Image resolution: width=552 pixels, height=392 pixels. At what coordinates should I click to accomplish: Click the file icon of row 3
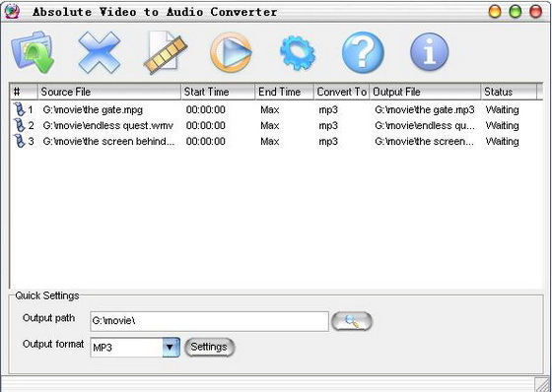pyautogui.click(x=20, y=141)
